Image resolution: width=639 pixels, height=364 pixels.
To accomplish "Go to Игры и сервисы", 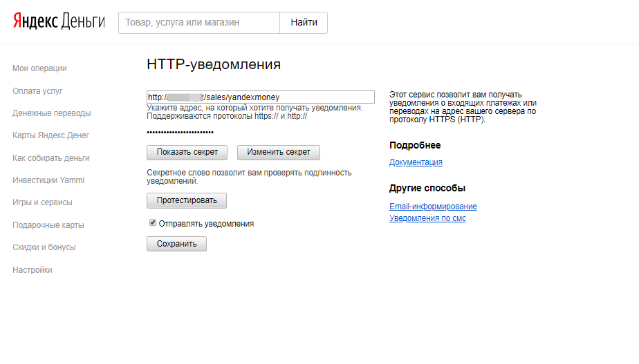I will click(x=42, y=202).
